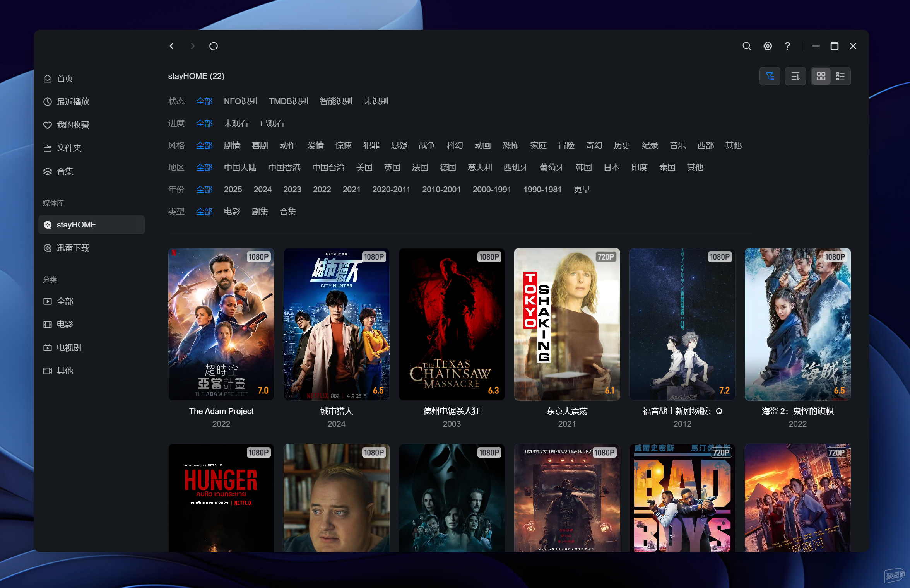Filter year by 2025
Viewport: 910px width, 588px height.
click(233, 190)
